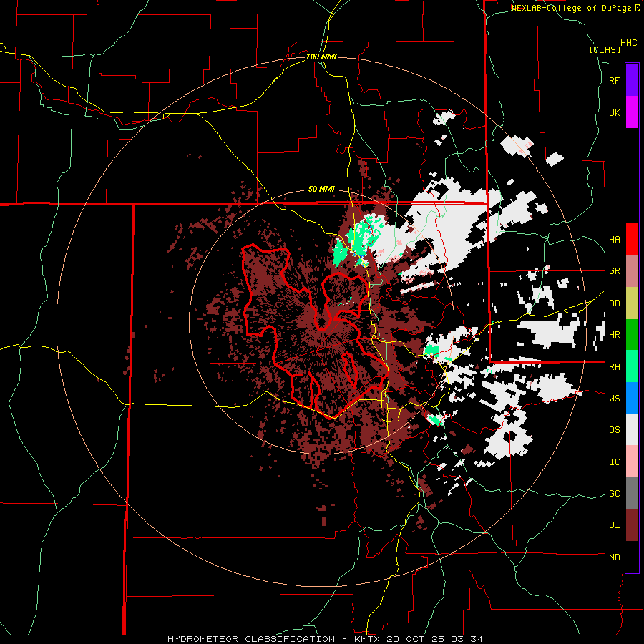
Task: Click the ND black legend swatch
Action: pyautogui.click(x=632, y=557)
